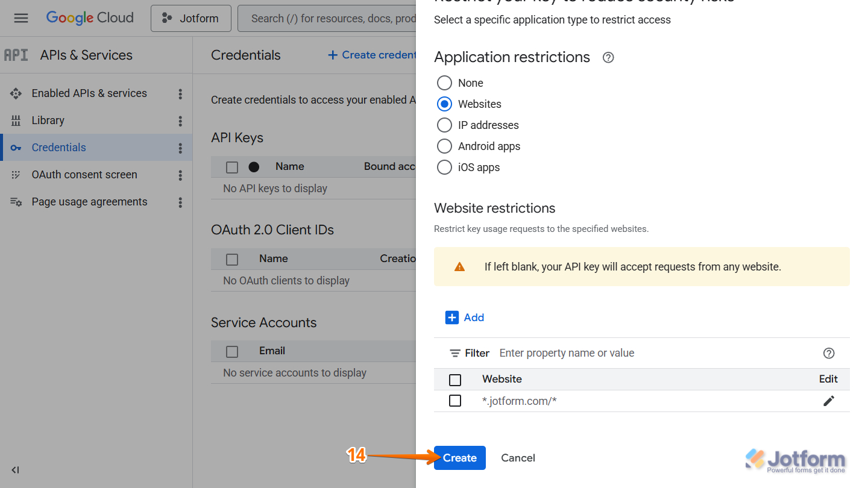The image size is (868, 488).
Task: Cancel the API key restriction
Action: [517, 458]
